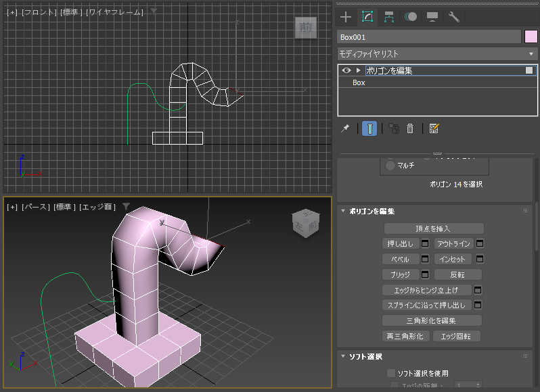
Task: Open スプラインに沿って押し出し settings box icon
Action: click(478, 305)
